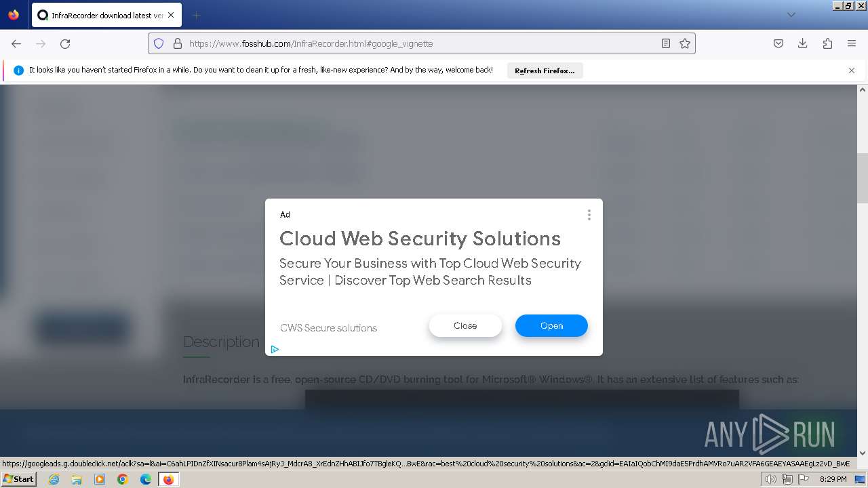Image resolution: width=868 pixels, height=488 pixels.
Task: Go back to the previous page
Action: click(x=16, y=43)
